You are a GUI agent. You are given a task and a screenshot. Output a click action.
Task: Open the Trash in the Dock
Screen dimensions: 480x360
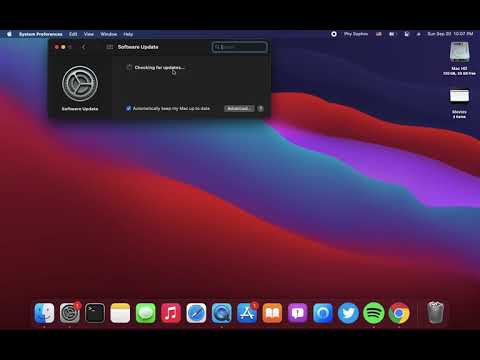pyautogui.click(x=435, y=312)
